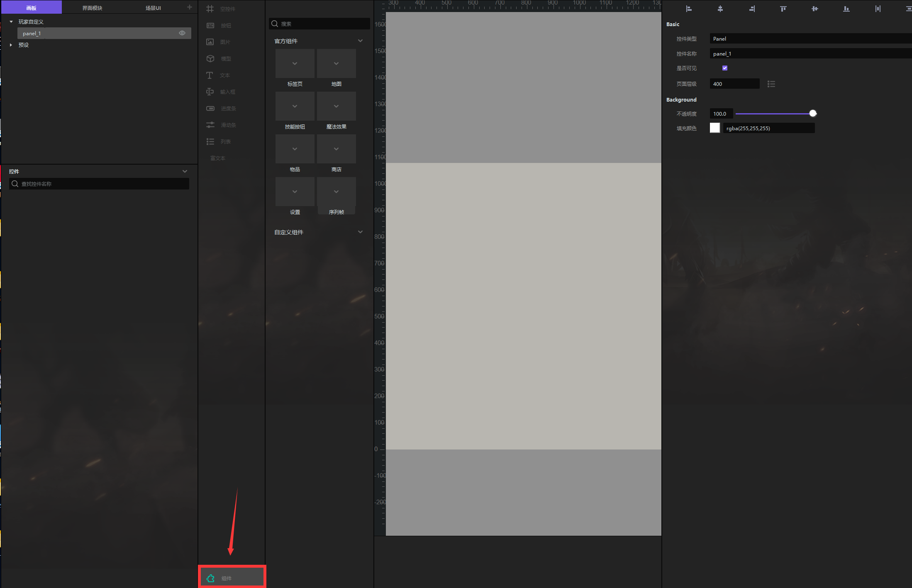Click the Basic section heading
This screenshot has height=588, width=912.
tap(673, 24)
